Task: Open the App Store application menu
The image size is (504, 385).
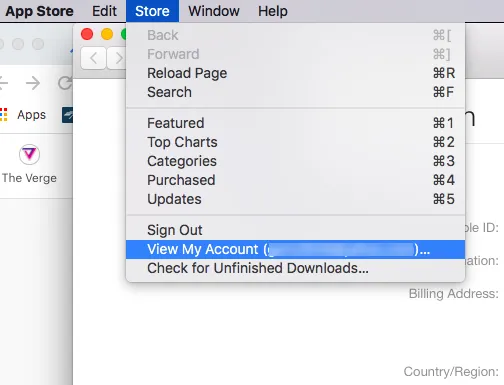Action: tap(39, 11)
